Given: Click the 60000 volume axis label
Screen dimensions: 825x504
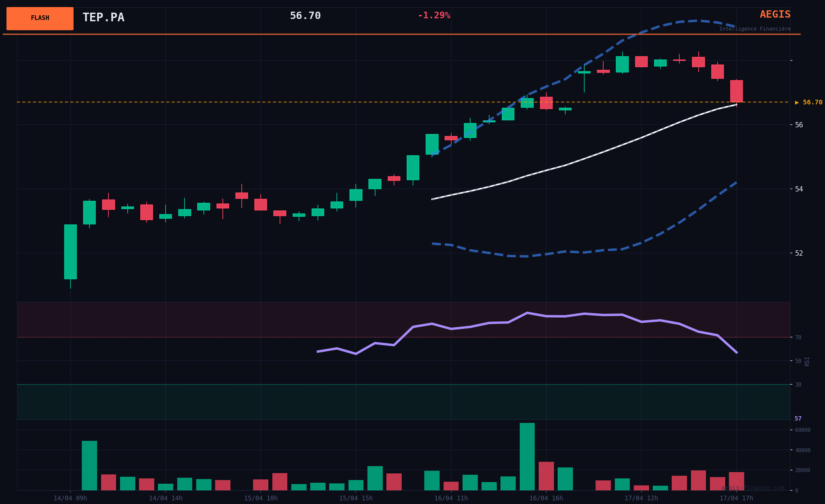Looking at the screenshot, I should point(802,430).
